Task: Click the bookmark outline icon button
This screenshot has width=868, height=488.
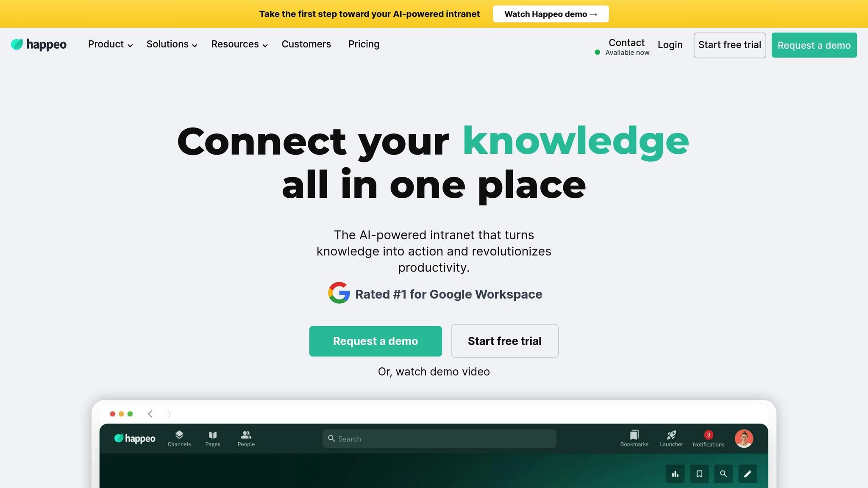Action: click(x=699, y=474)
